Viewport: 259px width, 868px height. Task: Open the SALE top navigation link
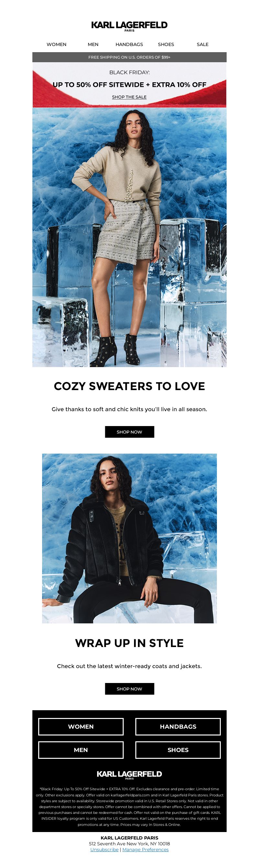tap(202, 44)
